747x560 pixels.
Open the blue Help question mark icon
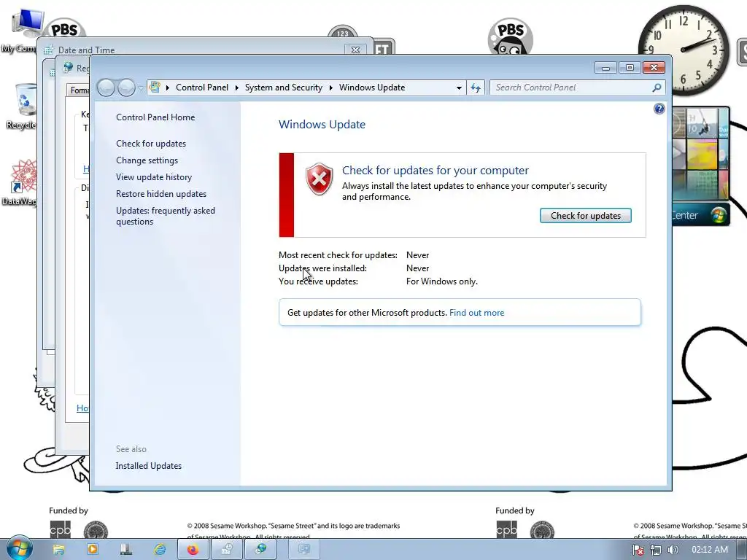tap(659, 109)
